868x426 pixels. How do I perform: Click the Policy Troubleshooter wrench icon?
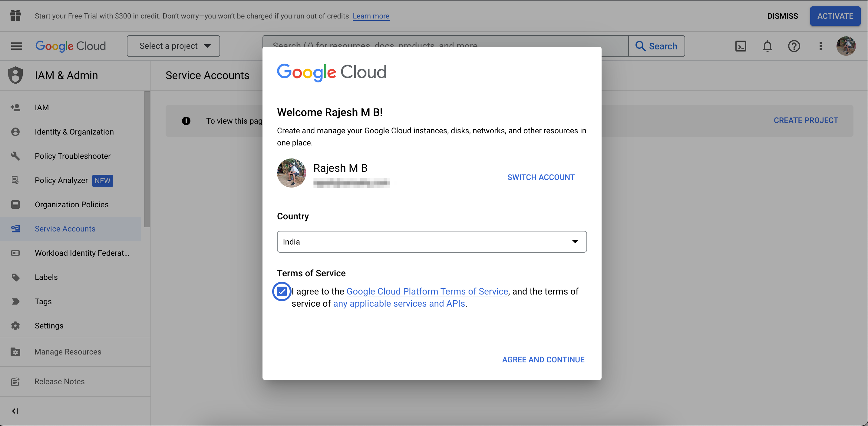click(15, 156)
